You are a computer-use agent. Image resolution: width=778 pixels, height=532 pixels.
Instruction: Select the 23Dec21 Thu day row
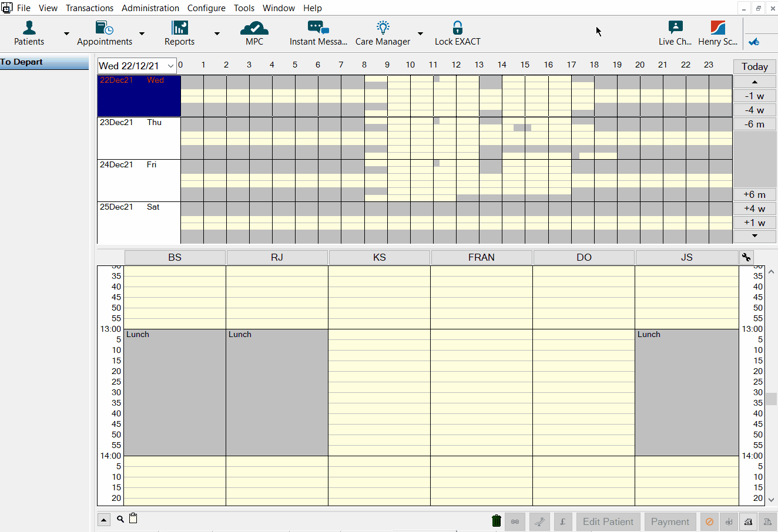coord(139,138)
